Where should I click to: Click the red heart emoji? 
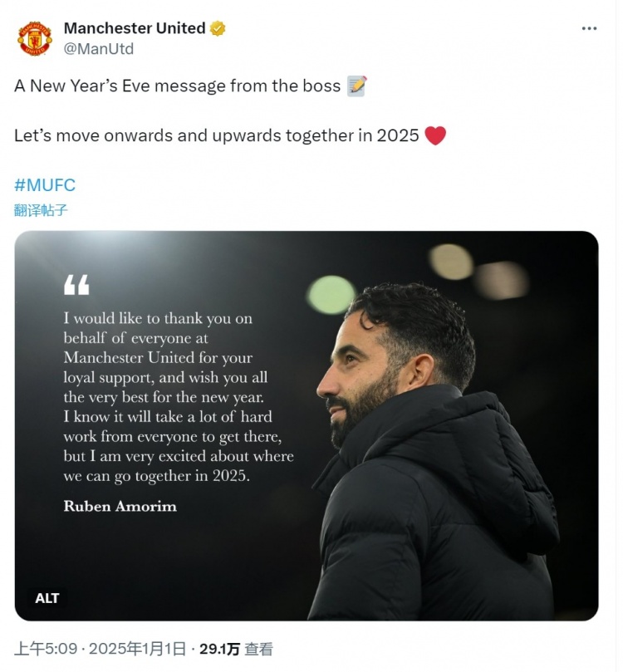pyautogui.click(x=435, y=135)
